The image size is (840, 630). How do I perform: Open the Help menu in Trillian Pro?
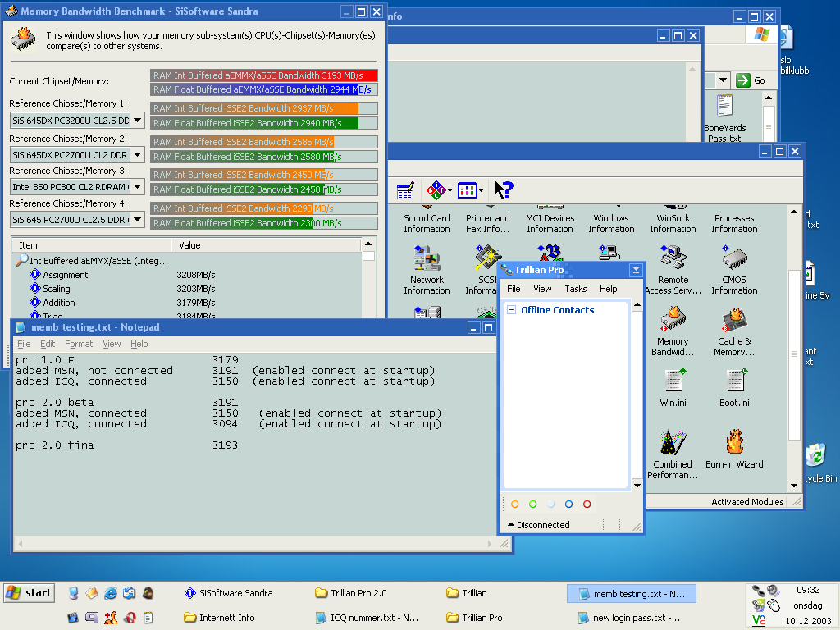click(609, 289)
